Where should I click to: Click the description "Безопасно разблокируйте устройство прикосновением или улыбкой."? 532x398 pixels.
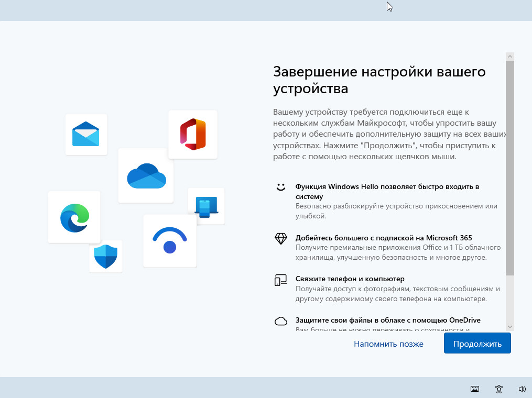(396, 211)
